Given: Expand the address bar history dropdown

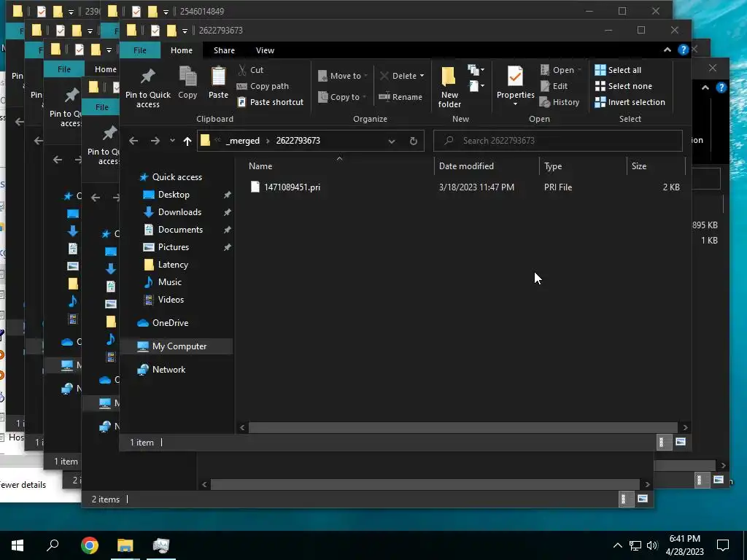Looking at the screenshot, I should click(x=392, y=141).
